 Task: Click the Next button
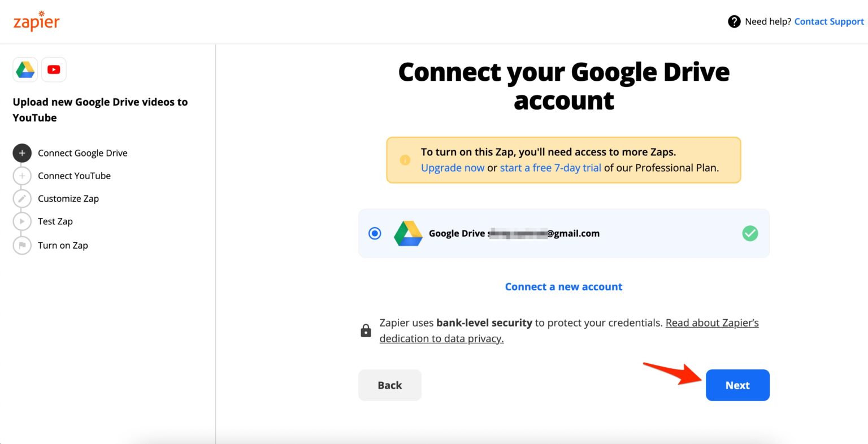(737, 385)
